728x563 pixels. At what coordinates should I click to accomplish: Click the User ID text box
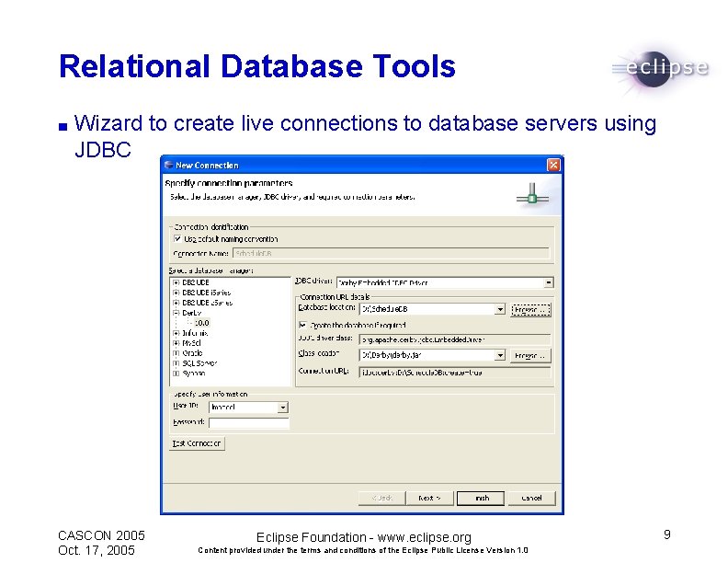coord(244,408)
